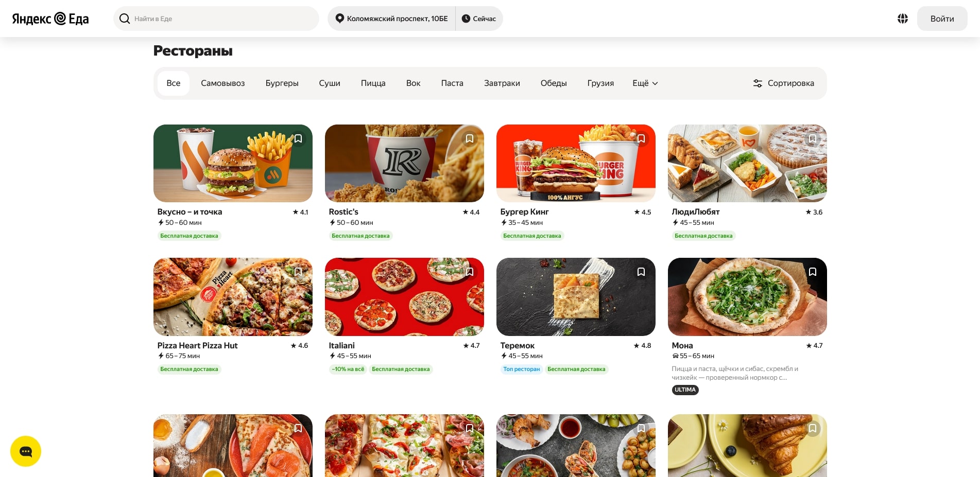This screenshot has height=477, width=980.
Task: Open the yellow chat support bubble
Action: 26,451
